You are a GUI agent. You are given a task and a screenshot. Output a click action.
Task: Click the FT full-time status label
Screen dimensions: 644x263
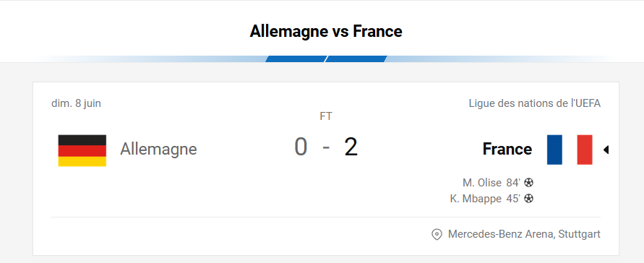[326, 116]
